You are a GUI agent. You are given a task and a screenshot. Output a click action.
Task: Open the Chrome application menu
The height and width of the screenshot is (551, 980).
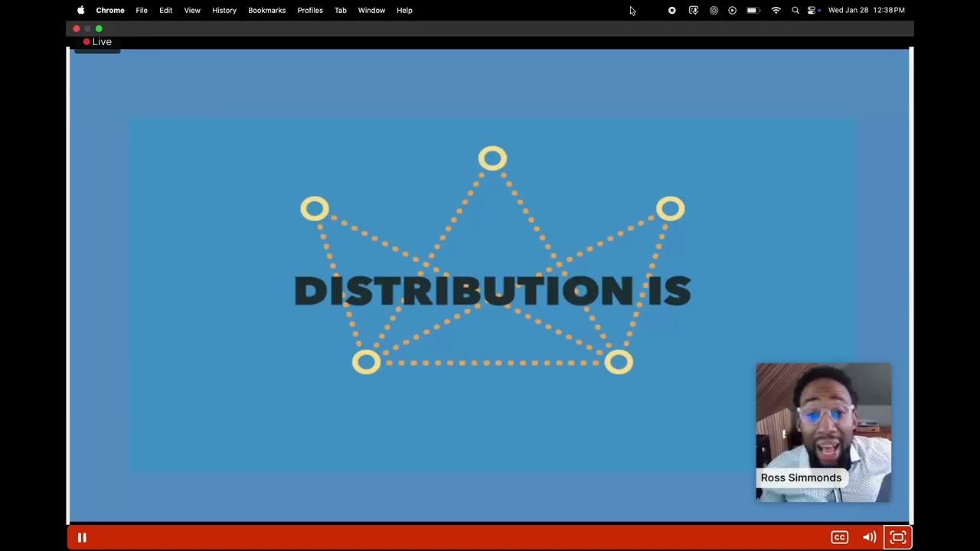[x=110, y=10]
